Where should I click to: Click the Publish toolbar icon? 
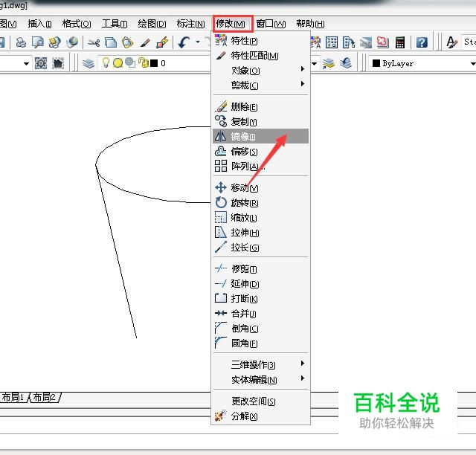(54, 42)
